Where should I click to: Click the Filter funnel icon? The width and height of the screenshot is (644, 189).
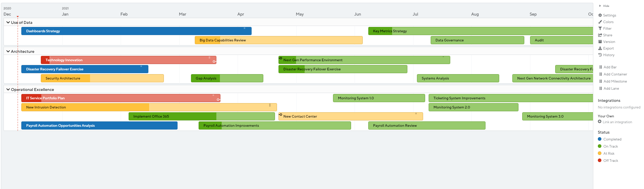(600, 28)
